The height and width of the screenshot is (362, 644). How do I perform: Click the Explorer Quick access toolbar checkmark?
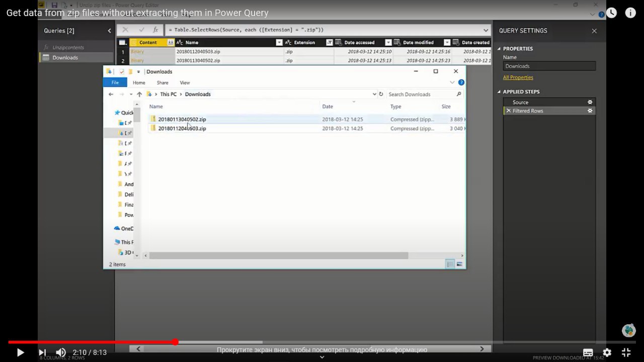tap(122, 71)
